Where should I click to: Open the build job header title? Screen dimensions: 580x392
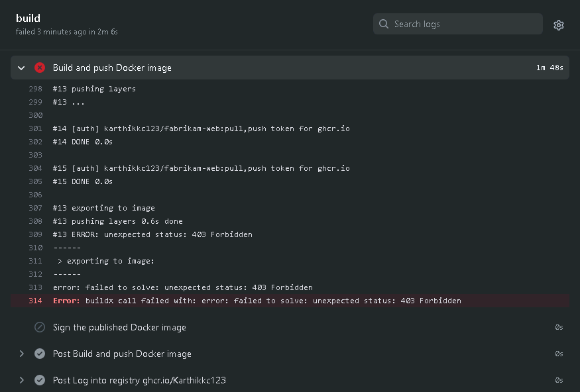(x=28, y=19)
